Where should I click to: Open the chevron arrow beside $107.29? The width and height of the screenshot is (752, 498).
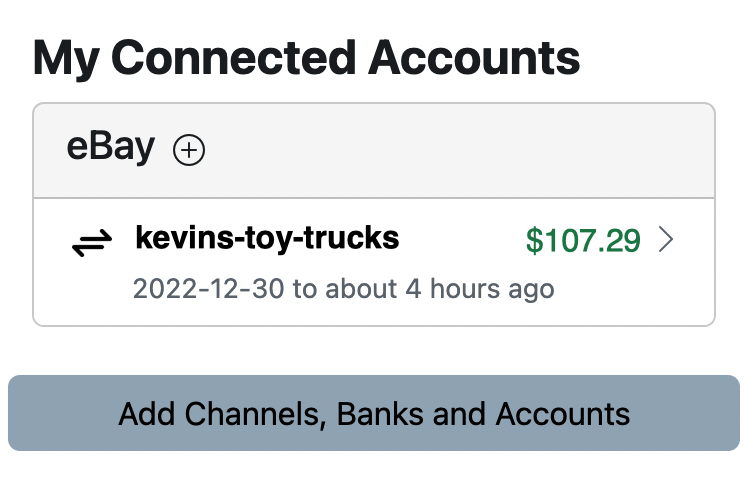[x=667, y=240]
